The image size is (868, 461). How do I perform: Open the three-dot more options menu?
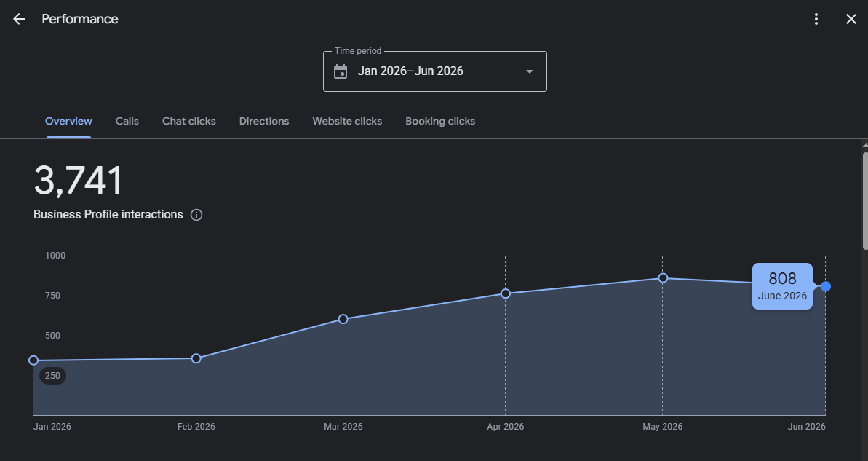pyautogui.click(x=816, y=19)
